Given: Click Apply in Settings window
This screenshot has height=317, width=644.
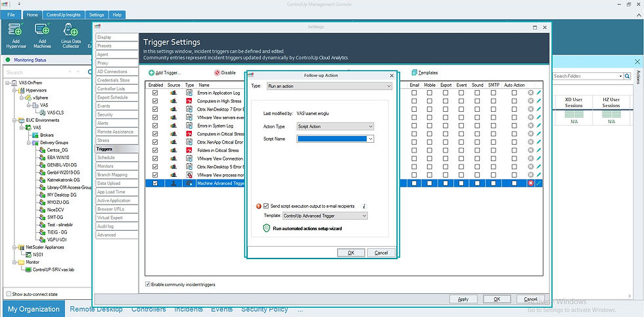Looking at the screenshot, I should pos(463,299).
